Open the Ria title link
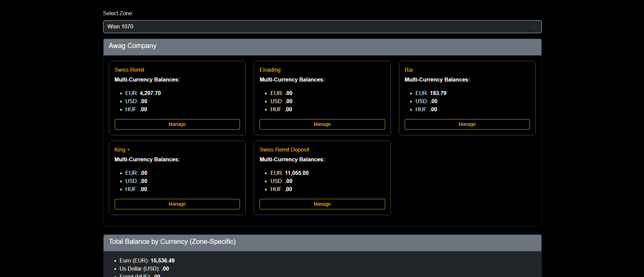Image resolution: width=644 pixels, height=277 pixels. (408, 70)
